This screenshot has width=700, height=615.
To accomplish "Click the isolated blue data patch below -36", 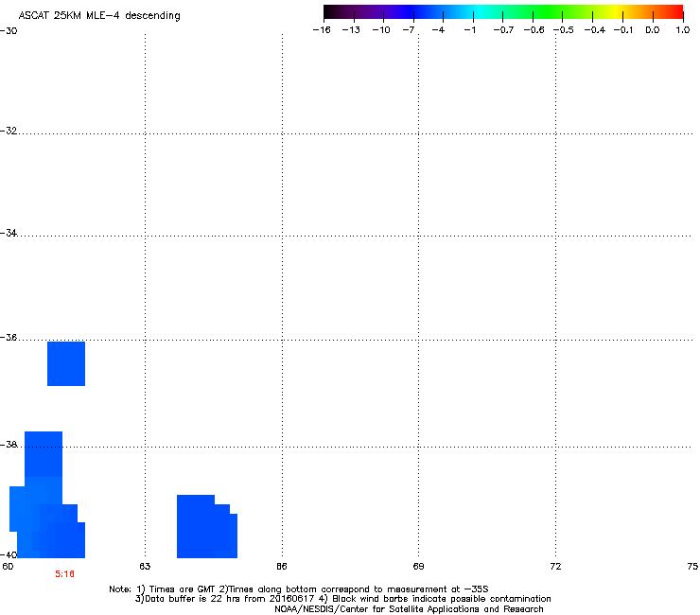I will 66,363.
